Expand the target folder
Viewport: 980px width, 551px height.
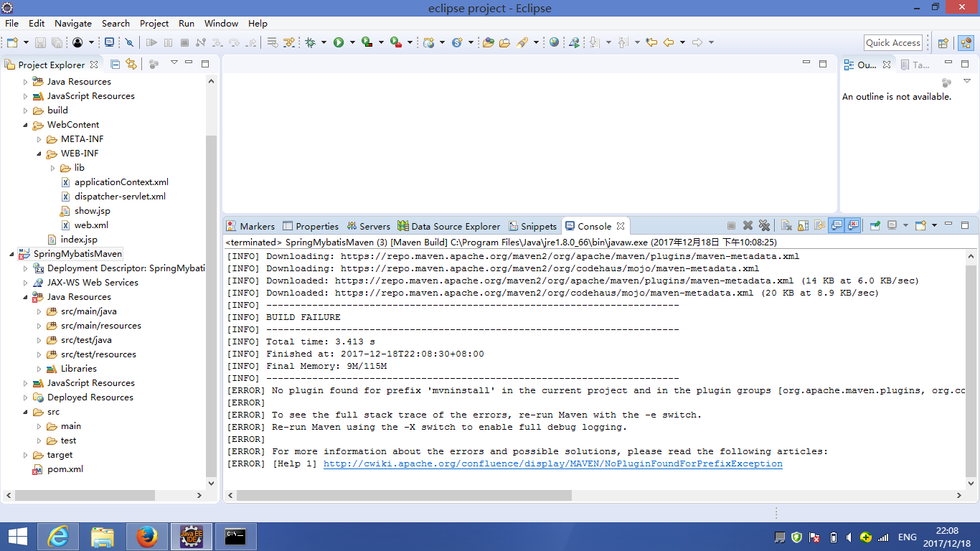pos(26,455)
